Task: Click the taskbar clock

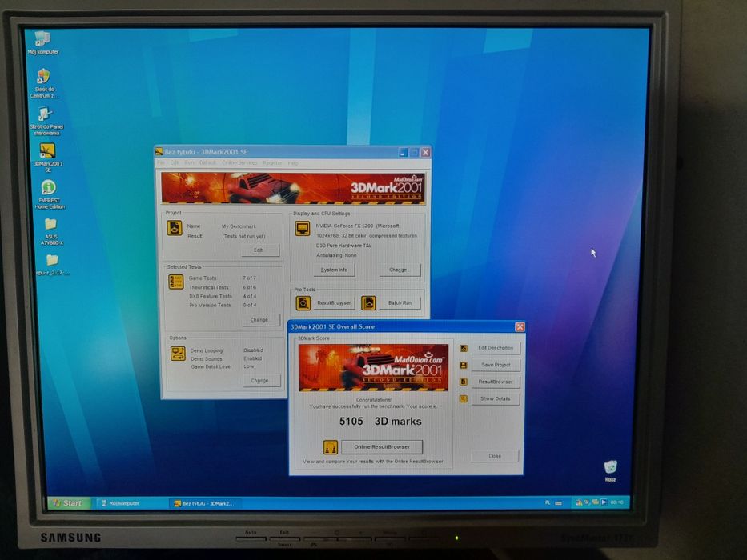Action: (x=616, y=502)
